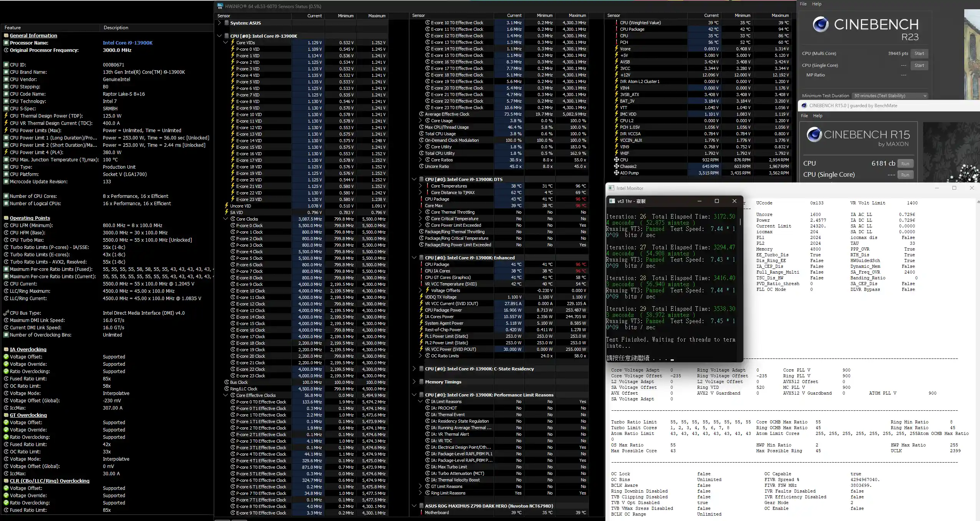The width and height of the screenshot is (980, 521).
Task: Open the Help menu in Cinebench R23
Action: click(x=817, y=4)
